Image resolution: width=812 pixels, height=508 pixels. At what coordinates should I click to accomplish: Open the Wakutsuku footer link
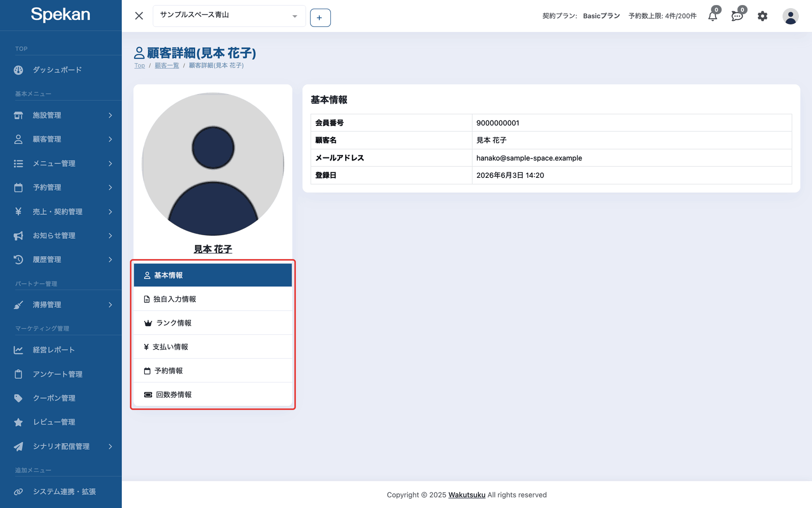click(467, 495)
